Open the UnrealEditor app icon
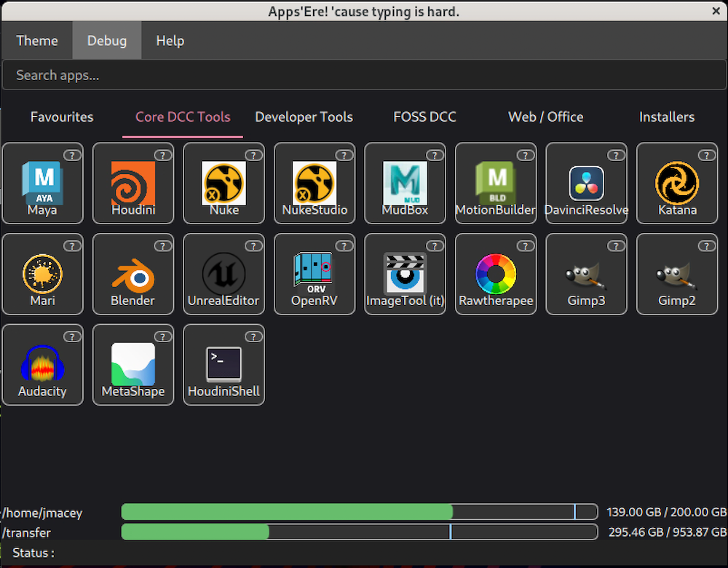This screenshot has height=568, width=728. [x=223, y=273]
